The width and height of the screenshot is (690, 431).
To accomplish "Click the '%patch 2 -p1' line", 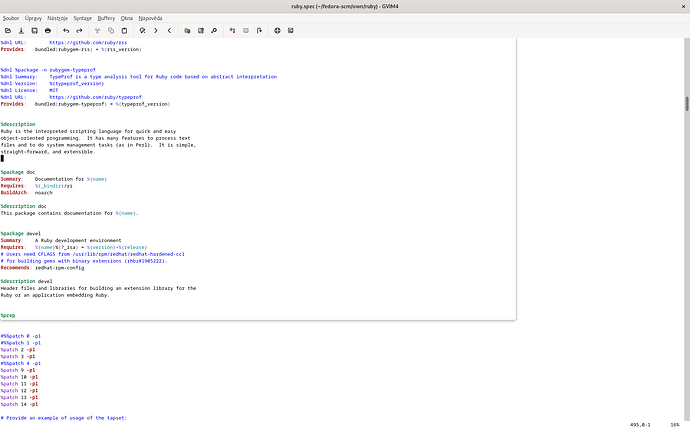I will (18, 350).
